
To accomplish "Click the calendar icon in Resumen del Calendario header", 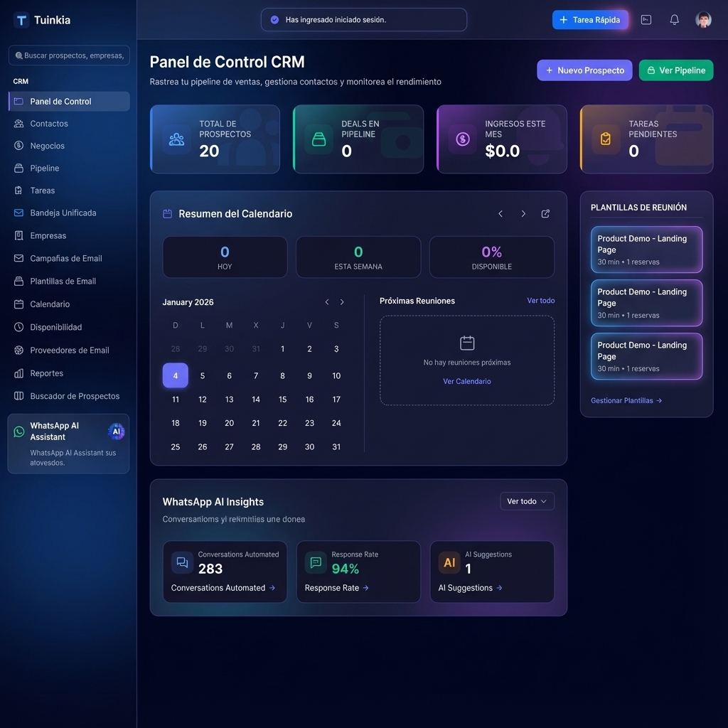I will point(167,213).
